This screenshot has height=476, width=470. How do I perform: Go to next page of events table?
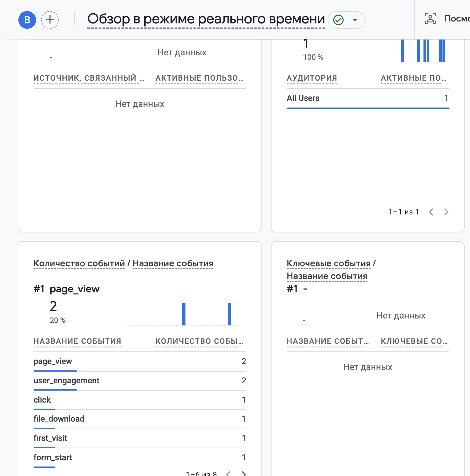click(244, 473)
